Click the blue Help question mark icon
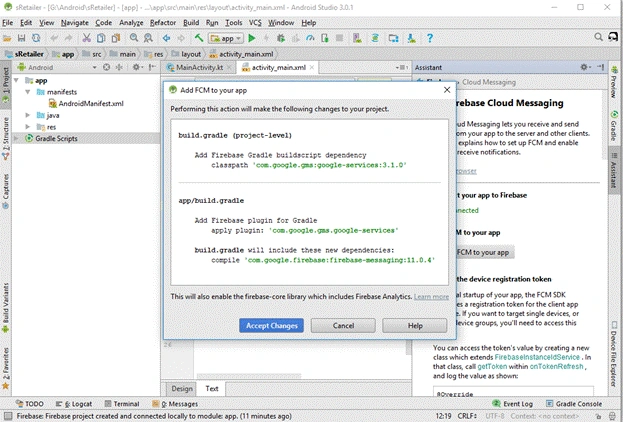The image size is (623, 422). point(430,38)
